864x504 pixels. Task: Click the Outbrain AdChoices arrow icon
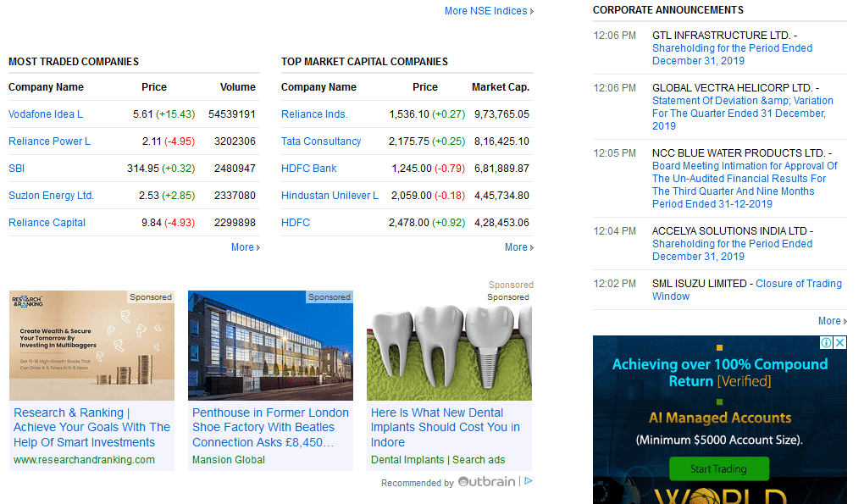pyautogui.click(x=529, y=481)
